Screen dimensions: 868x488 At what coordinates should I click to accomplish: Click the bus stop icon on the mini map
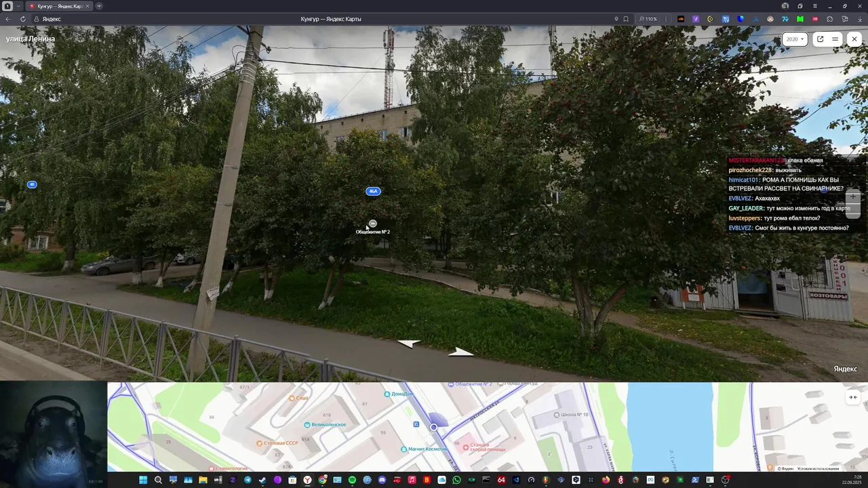coord(416,424)
